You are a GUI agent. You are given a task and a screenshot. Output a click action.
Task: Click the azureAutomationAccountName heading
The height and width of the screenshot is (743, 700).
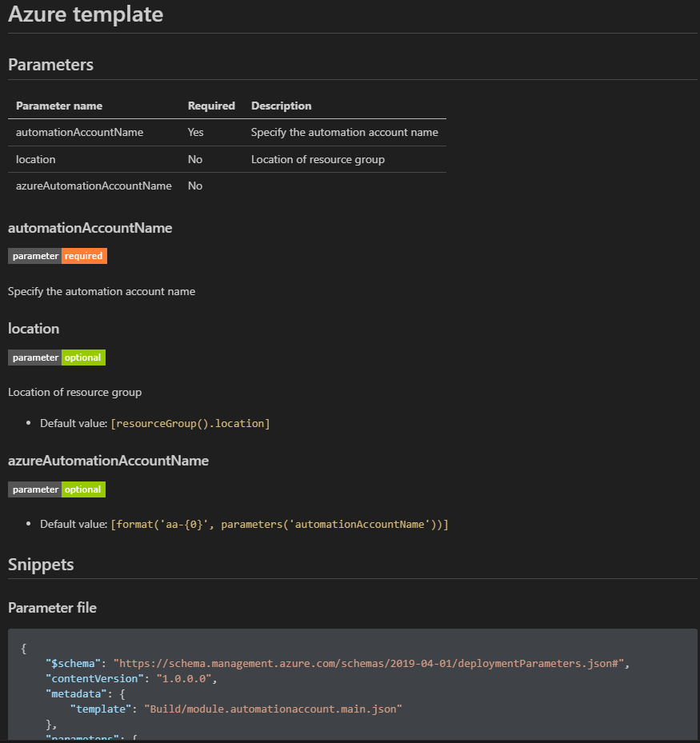108,461
